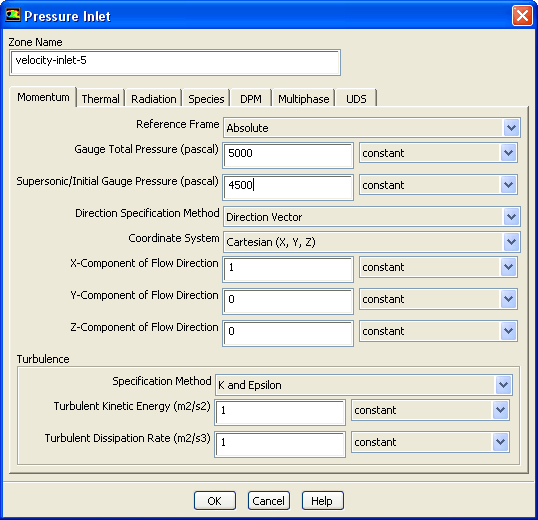
Task: Open the Reference Frame dropdown
Action: tap(372, 128)
